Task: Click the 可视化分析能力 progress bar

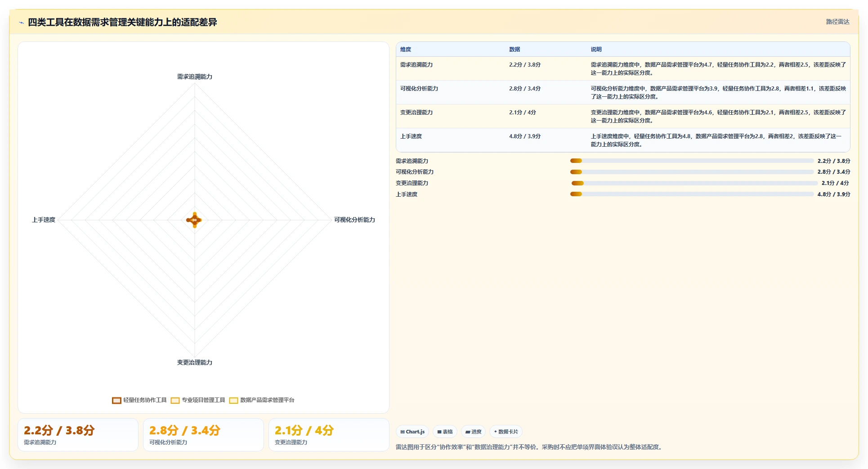Action: pyautogui.click(x=692, y=172)
